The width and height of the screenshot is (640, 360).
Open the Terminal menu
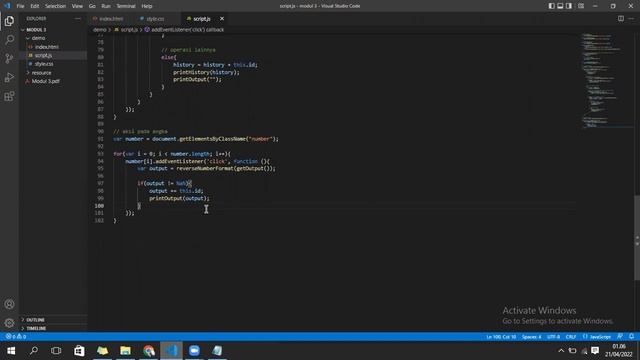pos(126,6)
